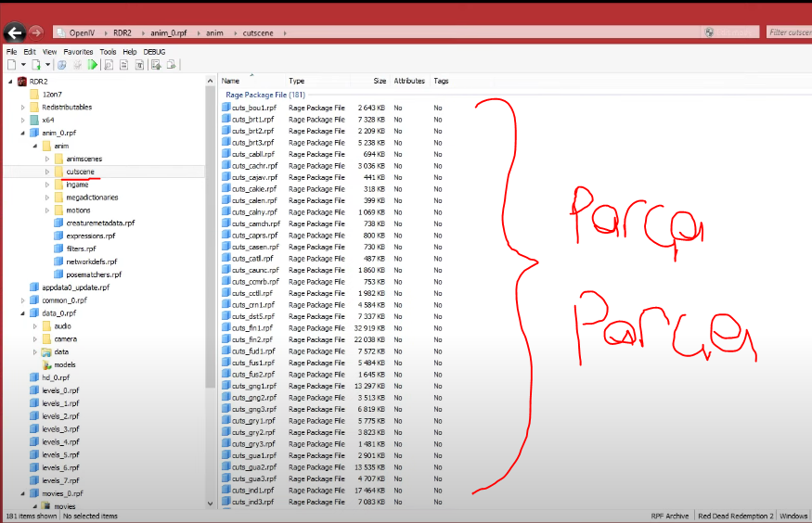Open the View menu
The height and width of the screenshot is (523, 812).
pyautogui.click(x=50, y=52)
